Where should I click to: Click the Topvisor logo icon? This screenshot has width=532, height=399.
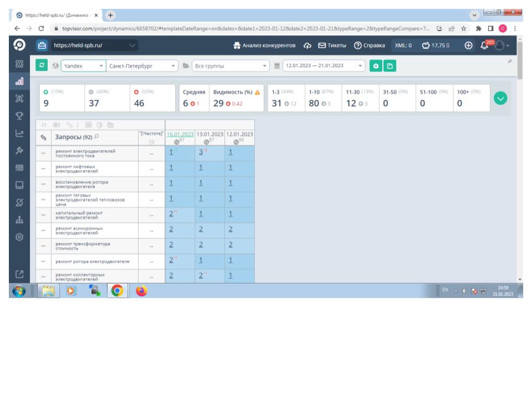click(19, 45)
